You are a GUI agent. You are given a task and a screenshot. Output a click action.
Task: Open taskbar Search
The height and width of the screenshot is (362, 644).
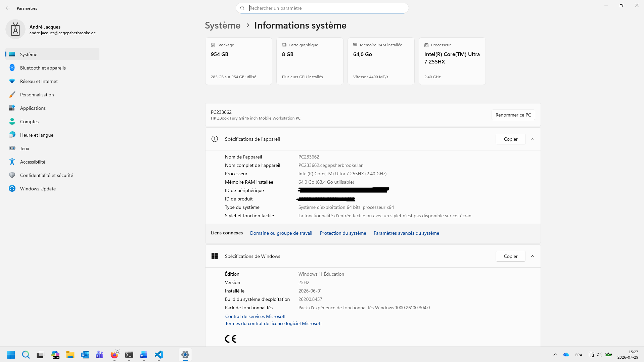[x=26, y=355]
